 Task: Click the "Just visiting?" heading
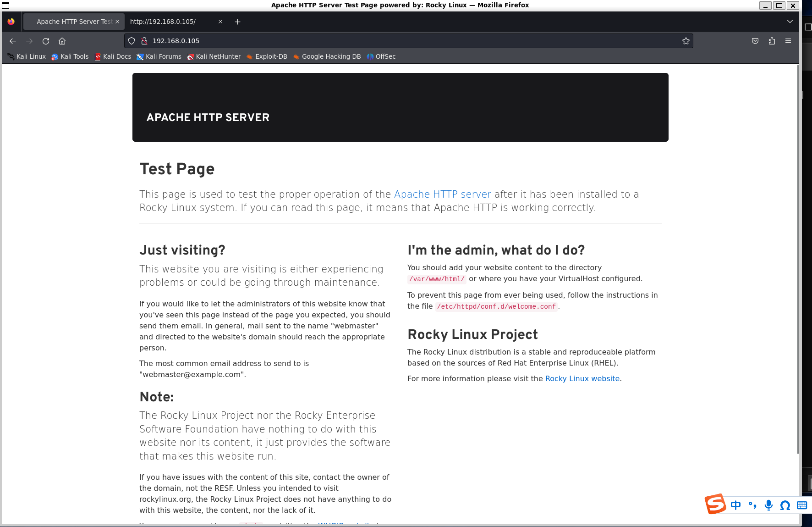click(182, 250)
